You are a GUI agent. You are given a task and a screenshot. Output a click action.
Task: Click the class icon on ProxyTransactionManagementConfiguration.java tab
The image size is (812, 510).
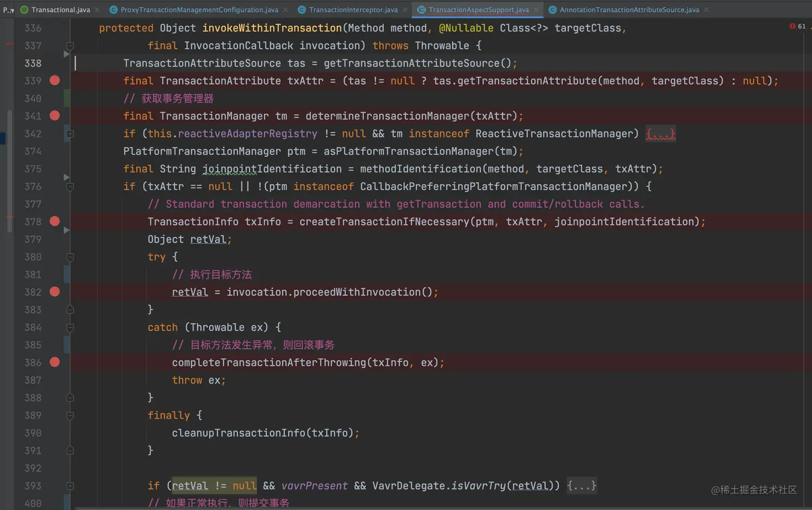(x=113, y=10)
